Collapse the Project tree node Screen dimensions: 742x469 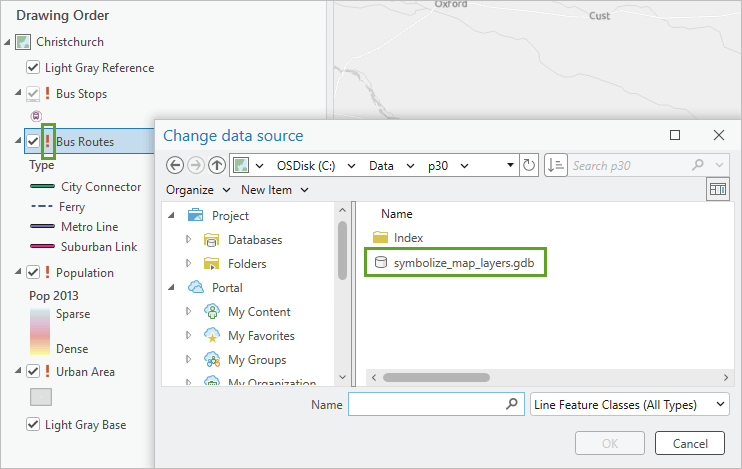click(x=172, y=215)
